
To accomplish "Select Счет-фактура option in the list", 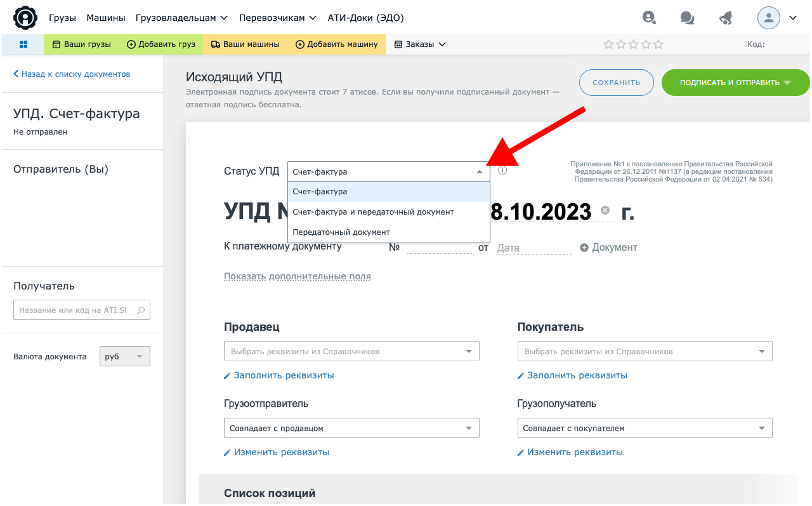I will point(389,192).
